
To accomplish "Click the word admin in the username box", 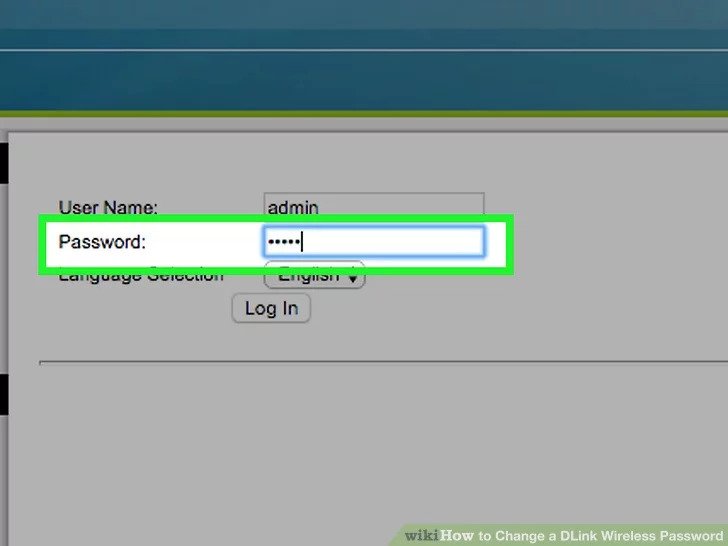I will 293,208.
